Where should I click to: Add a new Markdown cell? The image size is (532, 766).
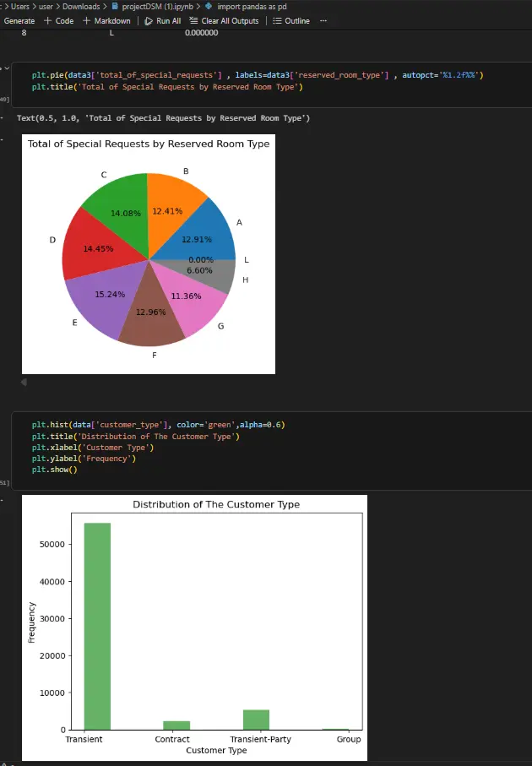106,21
